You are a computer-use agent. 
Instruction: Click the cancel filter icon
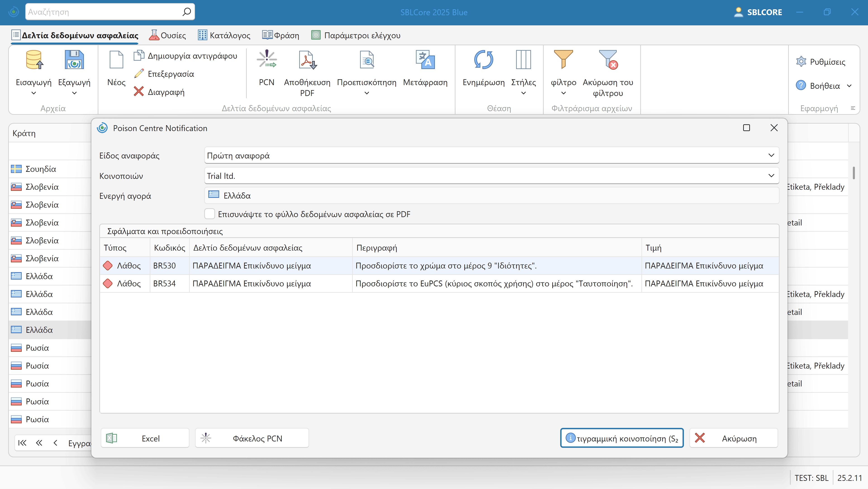(x=608, y=60)
